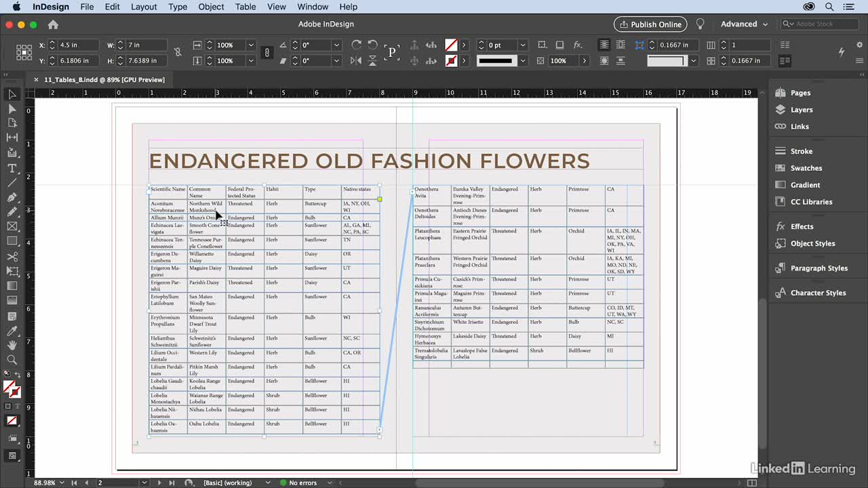Toggle Jump Object text wrap button
The image size is (868, 488).
pyautogui.click(x=620, y=60)
